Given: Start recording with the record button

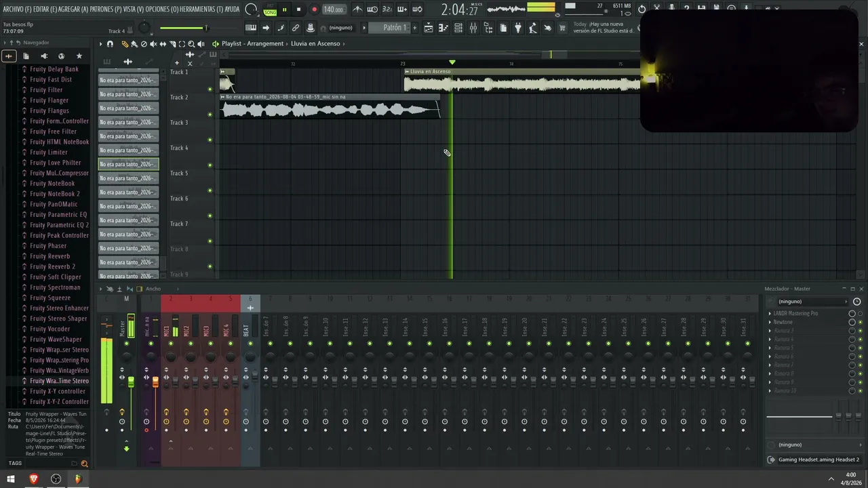Looking at the screenshot, I should 314,9.
